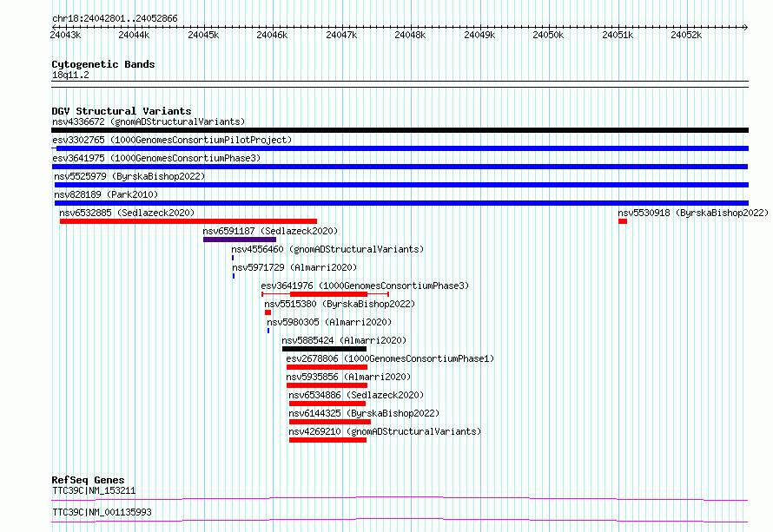Open nsv5525979 ByrskaBishop2022 label
Screen dimensions: 773x532
pos(129,176)
